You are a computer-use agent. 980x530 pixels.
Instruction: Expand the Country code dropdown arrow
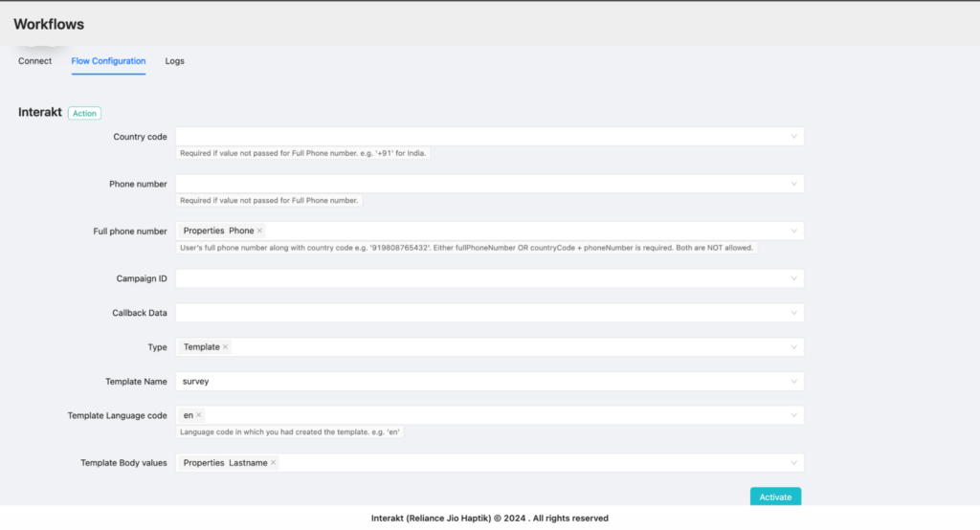[793, 136]
